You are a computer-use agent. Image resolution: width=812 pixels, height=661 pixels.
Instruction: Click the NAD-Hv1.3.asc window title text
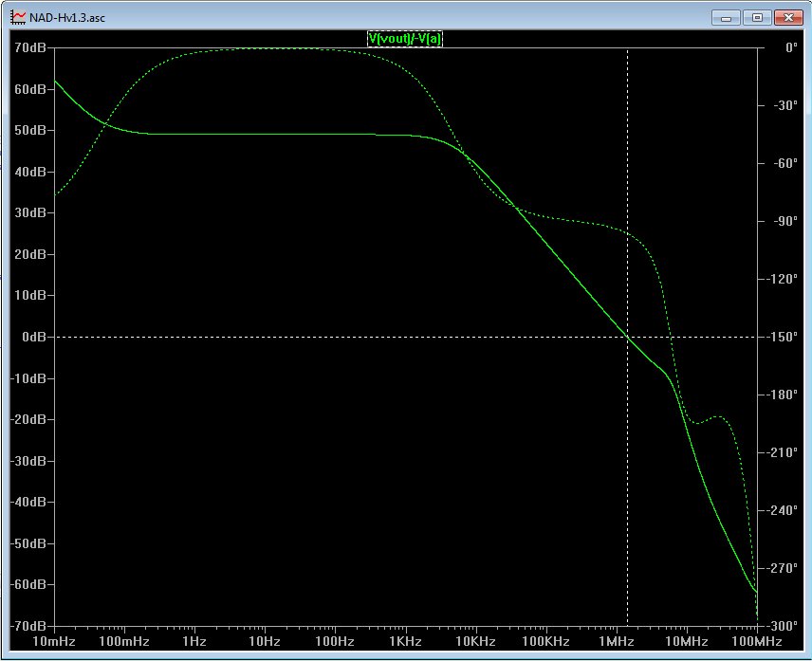click(67, 18)
